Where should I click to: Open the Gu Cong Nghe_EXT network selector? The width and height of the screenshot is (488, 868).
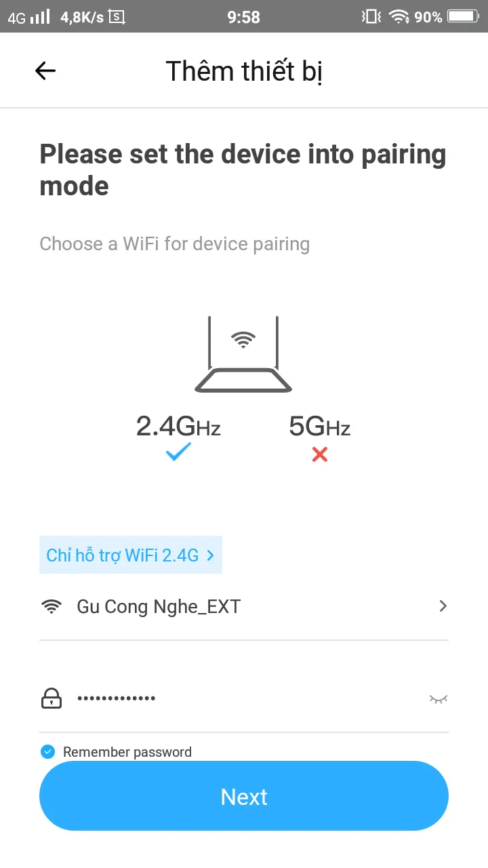pyautogui.click(x=159, y=606)
